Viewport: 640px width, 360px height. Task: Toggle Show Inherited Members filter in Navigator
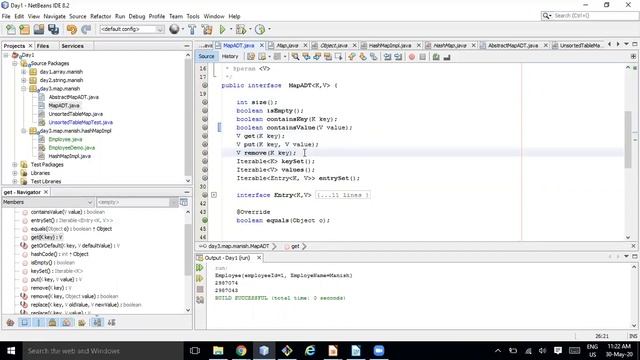(11, 322)
